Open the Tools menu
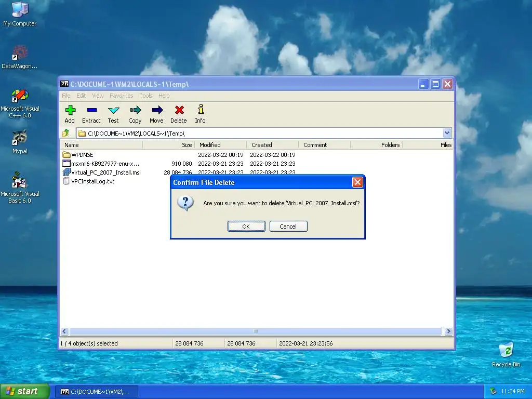The width and height of the screenshot is (532, 399). pyautogui.click(x=146, y=96)
